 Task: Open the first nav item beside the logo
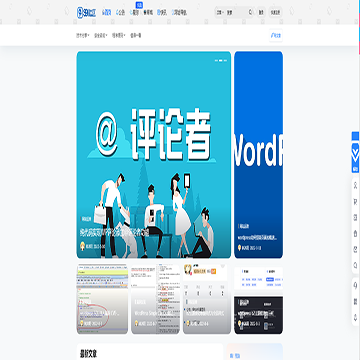click(x=107, y=13)
